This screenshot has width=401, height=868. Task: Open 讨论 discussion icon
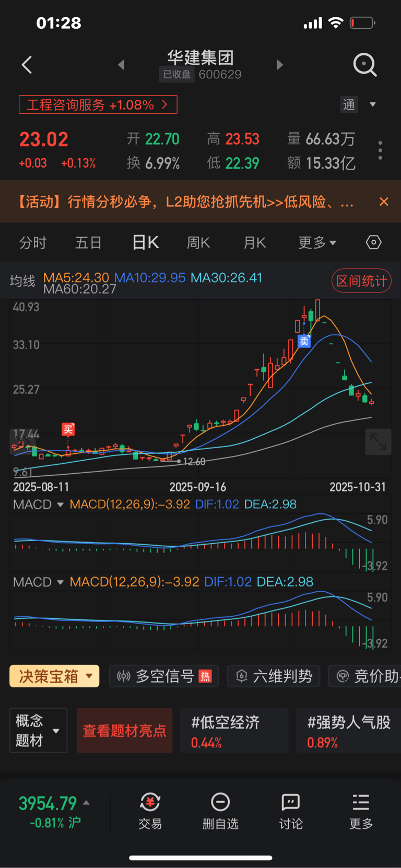pyautogui.click(x=291, y=811)
